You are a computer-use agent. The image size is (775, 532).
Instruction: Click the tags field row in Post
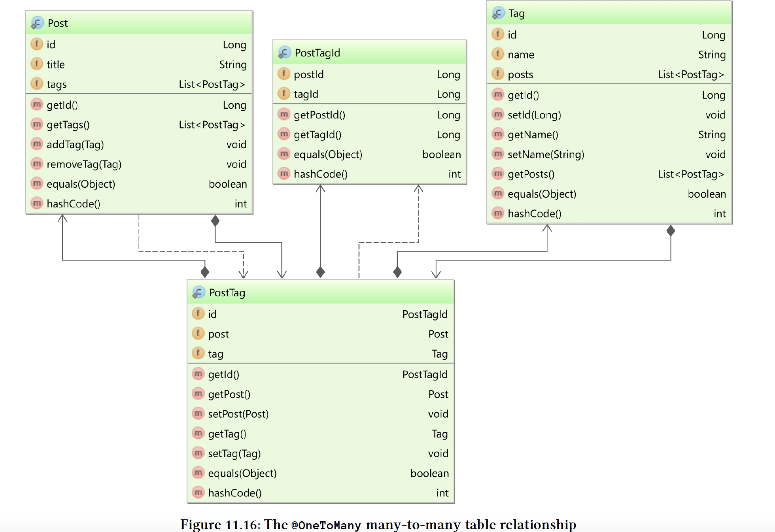click(57, 84)
